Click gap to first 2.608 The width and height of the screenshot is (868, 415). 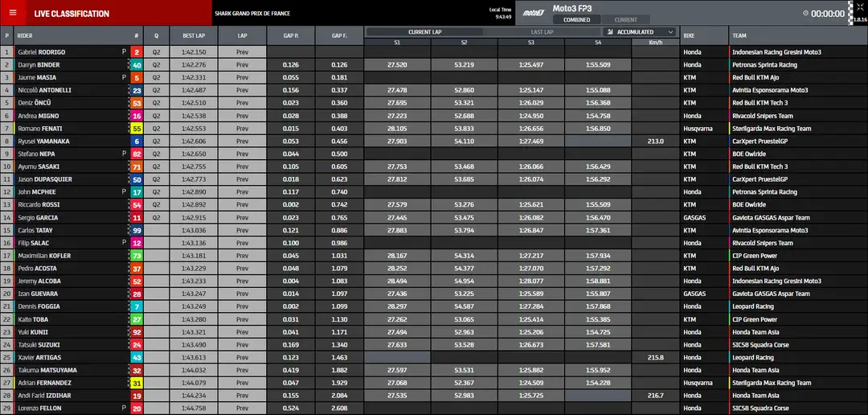[339, 408]
